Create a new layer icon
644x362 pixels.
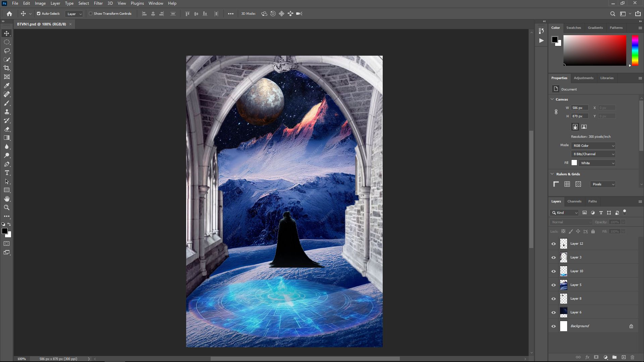624,357
